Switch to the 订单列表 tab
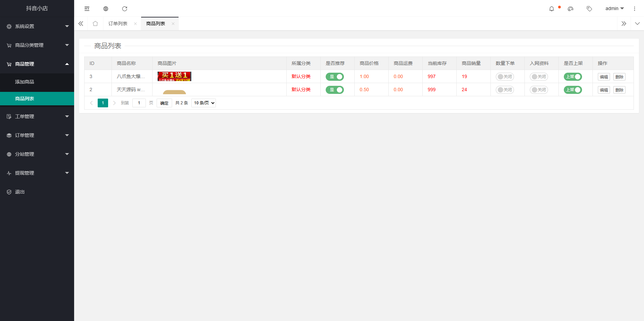 coord(118,24)
